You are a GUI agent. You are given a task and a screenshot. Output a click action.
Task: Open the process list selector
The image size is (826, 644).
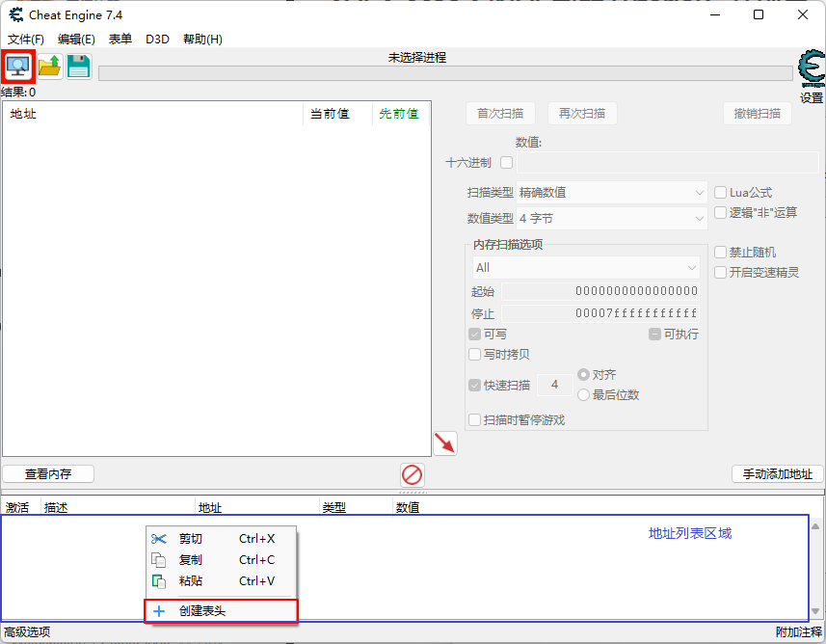coord(17,66)
